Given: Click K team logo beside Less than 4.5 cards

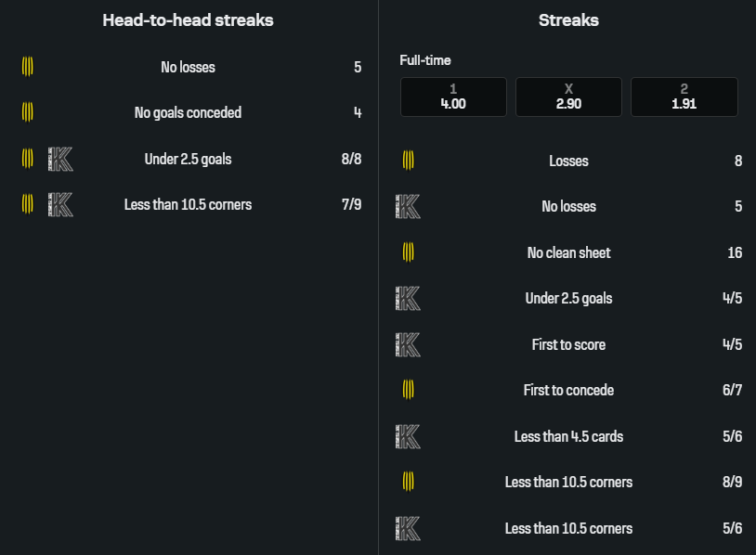Looking at the screenshot, I should click(408, 436).
